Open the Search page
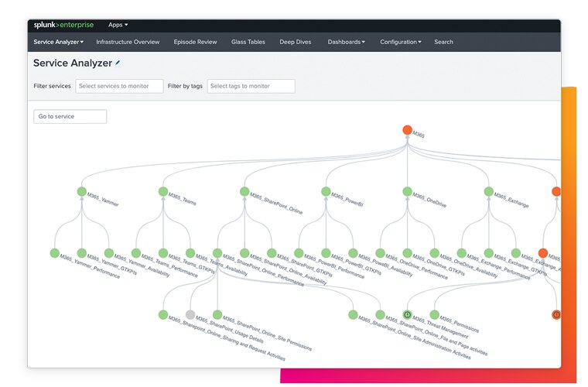 (x=443, y=42)
